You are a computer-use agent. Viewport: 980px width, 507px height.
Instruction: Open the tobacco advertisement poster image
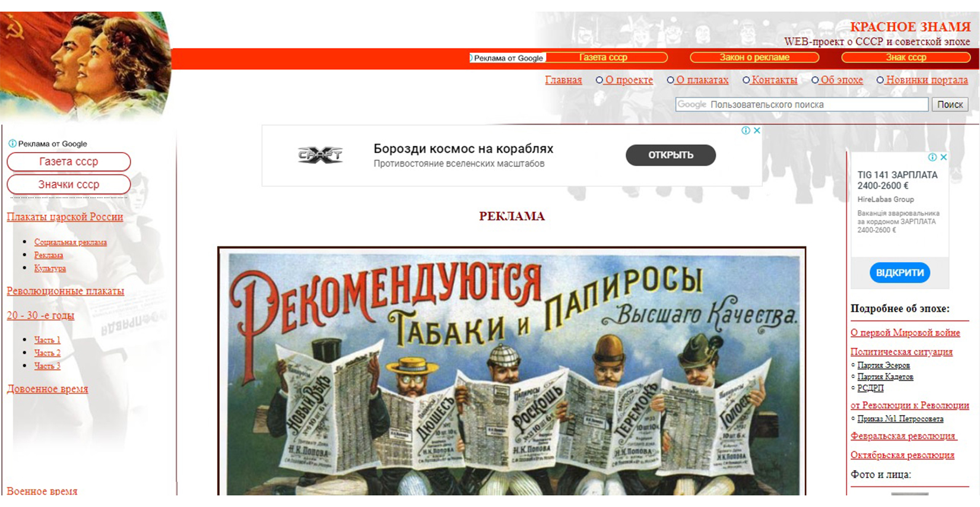coord(512,372)
